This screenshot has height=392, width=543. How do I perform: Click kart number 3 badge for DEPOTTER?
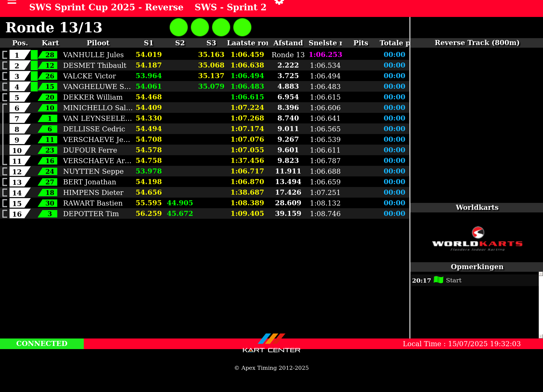tap(49, 214)
